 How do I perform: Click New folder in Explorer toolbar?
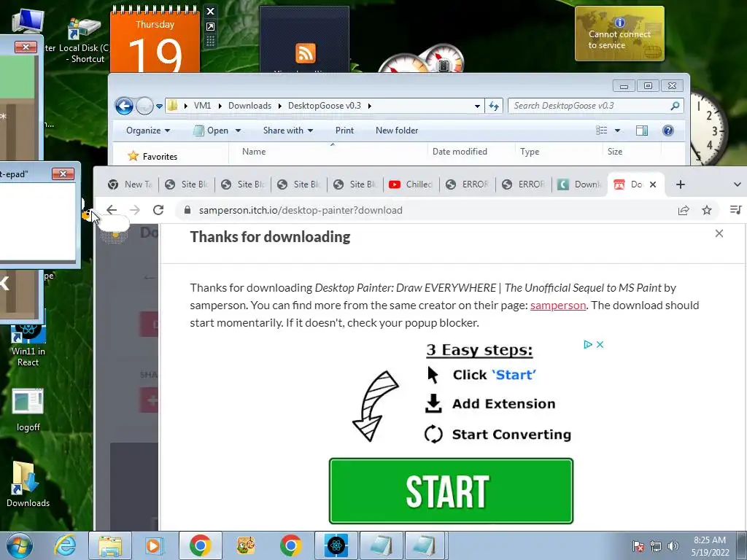(397, 131)
